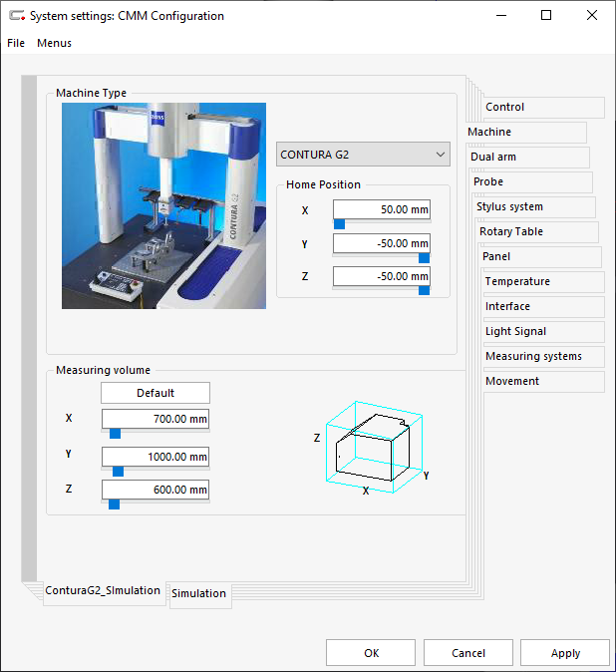Click the CONTURA machine photo
The width and height of the screenshot is (616, 672).
(163, 205)
